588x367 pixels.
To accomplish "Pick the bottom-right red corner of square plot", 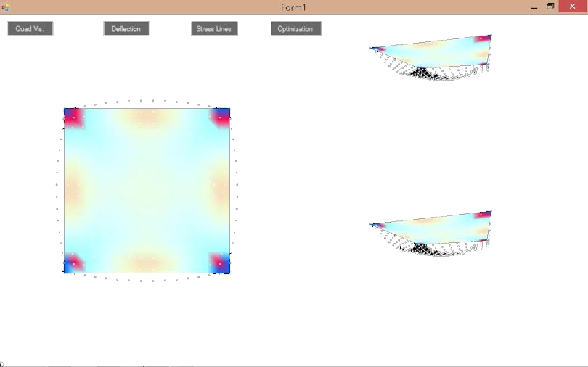I will click(220, 263).
